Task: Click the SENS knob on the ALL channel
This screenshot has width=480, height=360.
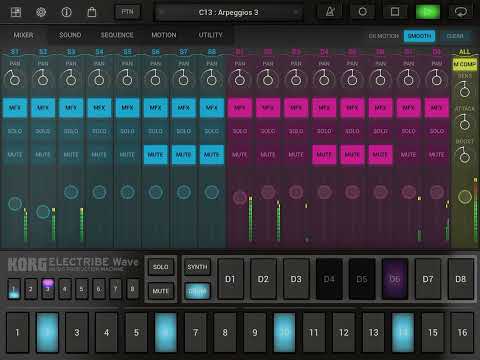Action: pos(465,90)
